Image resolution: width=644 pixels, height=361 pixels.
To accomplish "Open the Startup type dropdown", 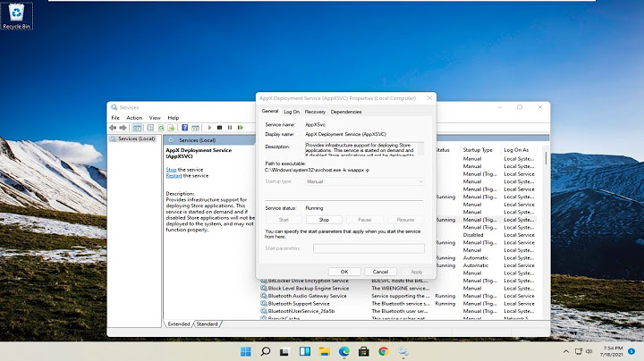I will [365, 181].
